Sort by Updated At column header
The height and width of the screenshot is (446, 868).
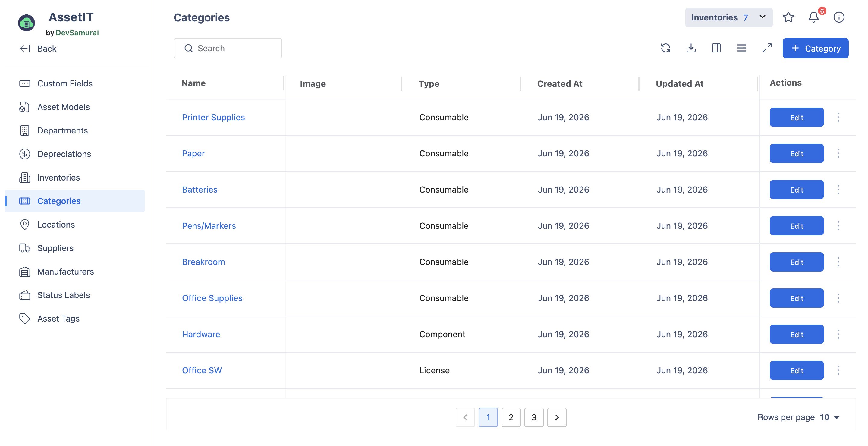coord(679,83)
